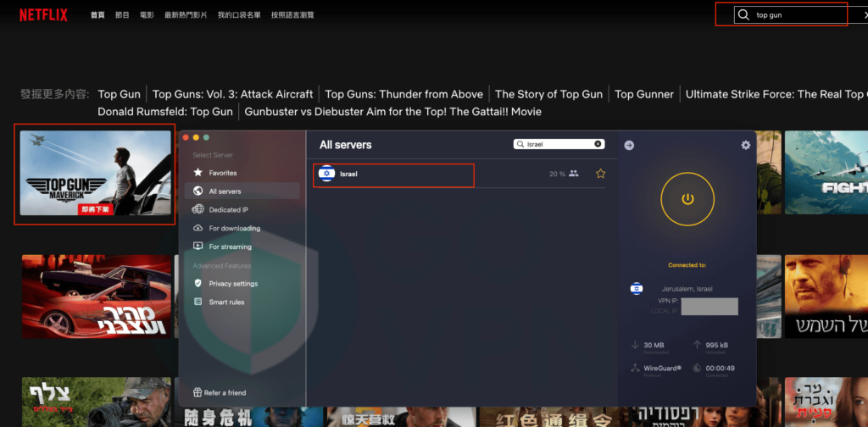The image size is (868, 427).
Task: Click the server load users icon
Action: (x=574, y=174)
